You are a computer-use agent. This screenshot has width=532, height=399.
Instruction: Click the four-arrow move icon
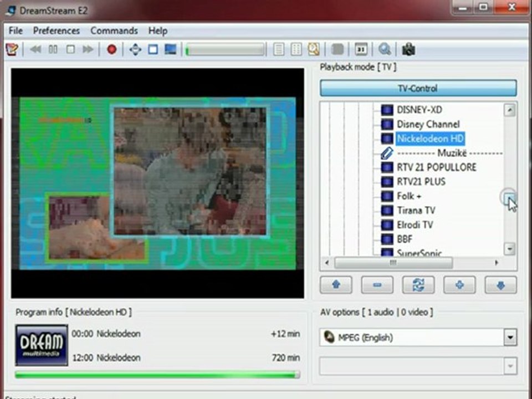pos(135,49)
